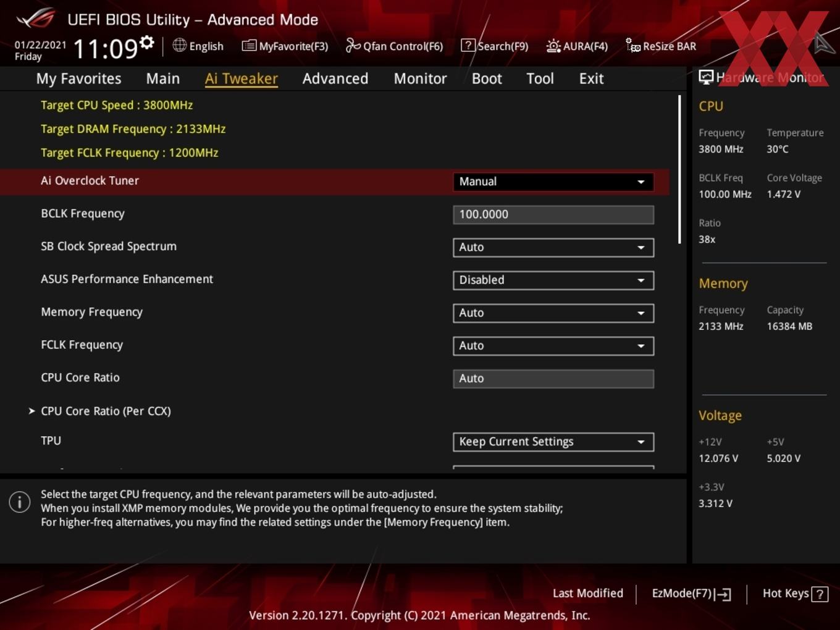840x630 pixels.
Task: Click the ROG logo icon
Action: pos(36,19)
